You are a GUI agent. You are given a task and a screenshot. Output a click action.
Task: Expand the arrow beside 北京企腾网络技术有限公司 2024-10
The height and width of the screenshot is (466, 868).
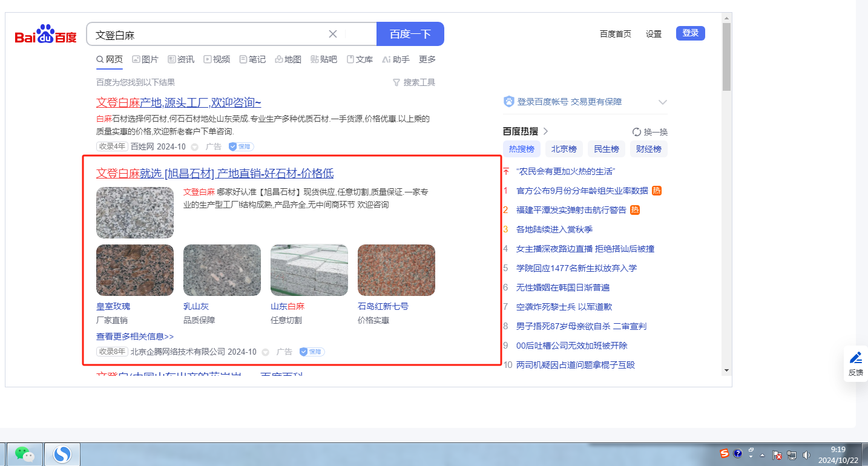[x=265, y=352]
